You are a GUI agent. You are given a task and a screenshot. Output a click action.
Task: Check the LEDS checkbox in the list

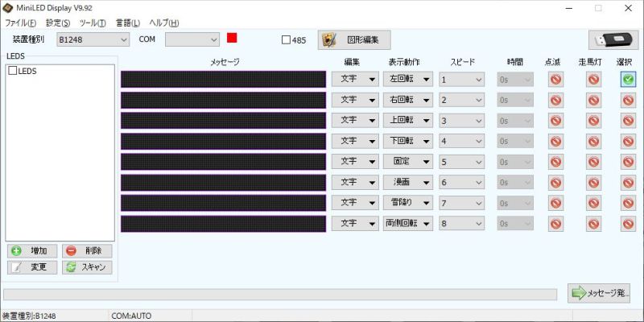pos(13,71)
